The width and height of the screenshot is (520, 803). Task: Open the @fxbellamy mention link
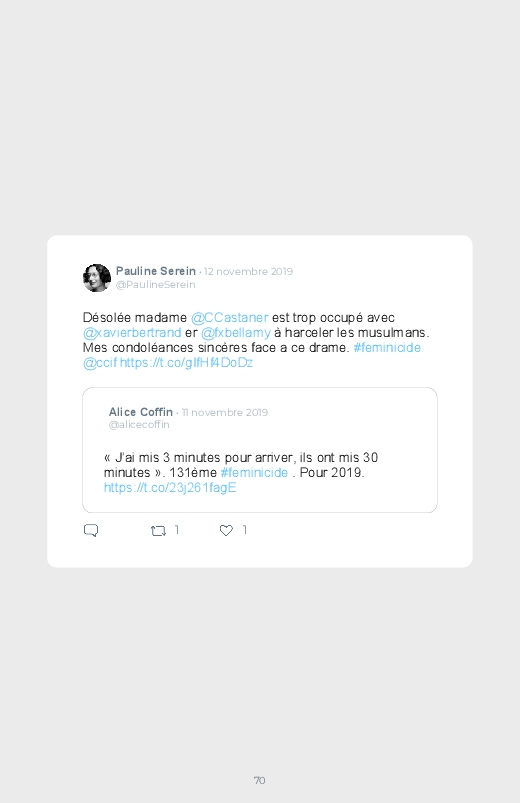pyautogui.click(x=236, y=333)
